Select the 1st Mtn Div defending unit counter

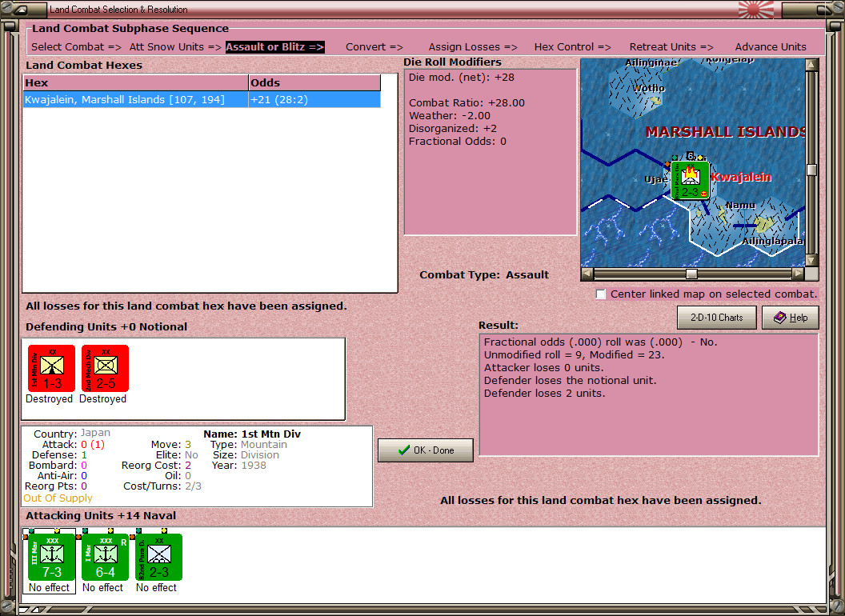[51, 369]
